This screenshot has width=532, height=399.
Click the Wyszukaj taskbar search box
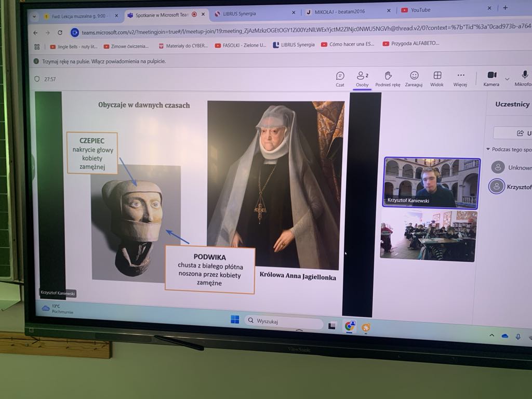(x=284, y=322)
